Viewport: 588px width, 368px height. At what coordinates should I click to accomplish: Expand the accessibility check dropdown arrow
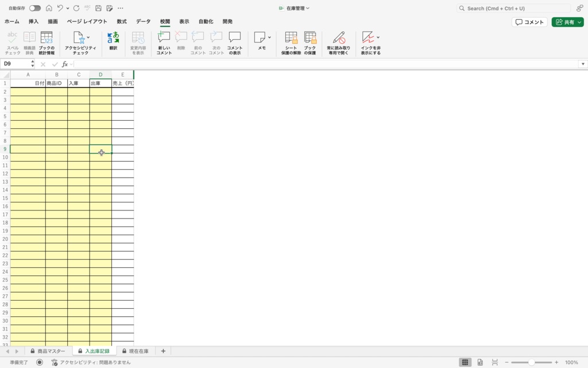point(88,37)
